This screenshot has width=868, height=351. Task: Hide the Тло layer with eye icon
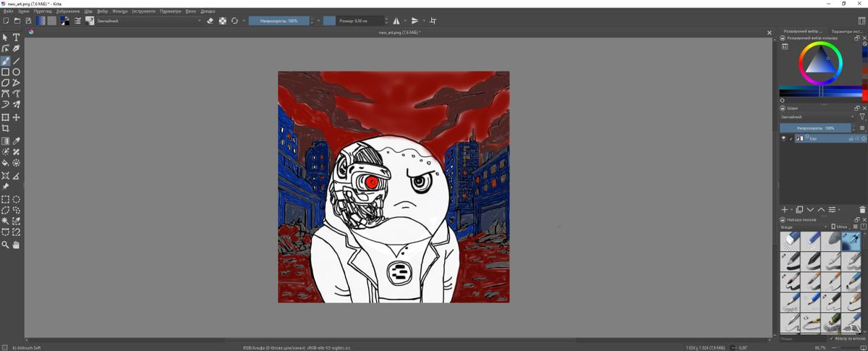[783, 138]
